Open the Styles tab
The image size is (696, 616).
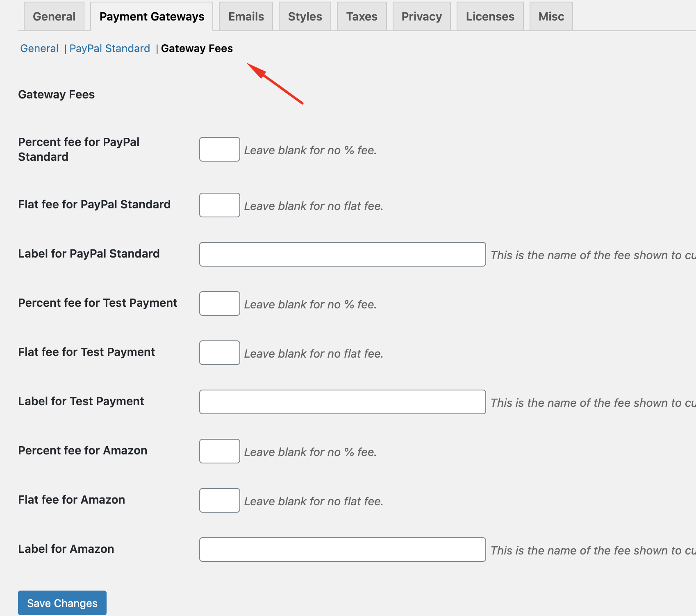305,16
